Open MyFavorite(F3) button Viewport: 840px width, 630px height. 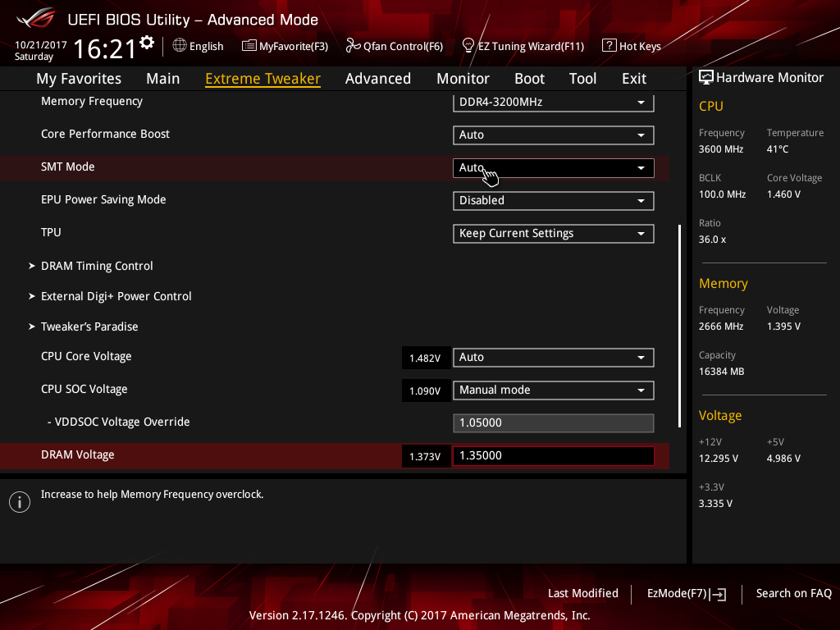(x=285, y=46)
